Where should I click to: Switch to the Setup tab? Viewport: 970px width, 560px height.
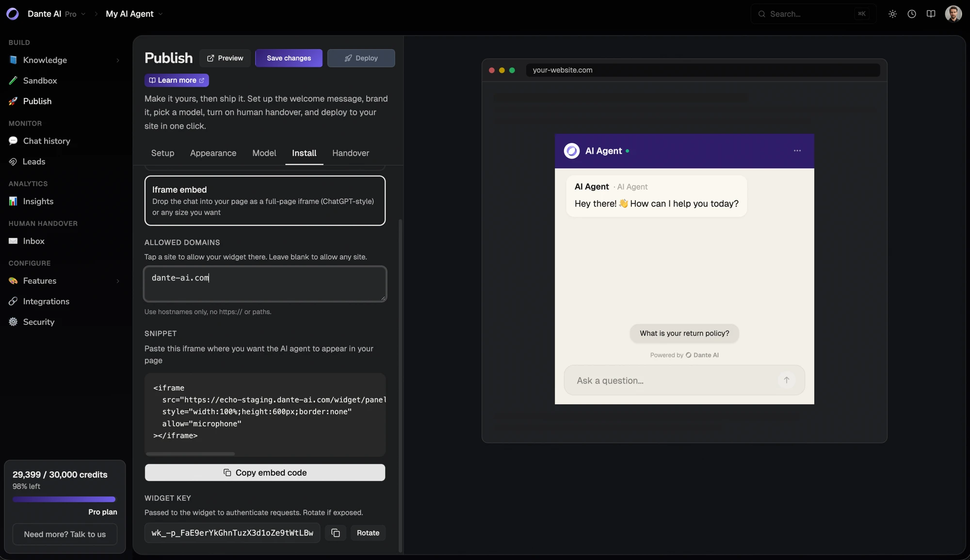[162, 153]
